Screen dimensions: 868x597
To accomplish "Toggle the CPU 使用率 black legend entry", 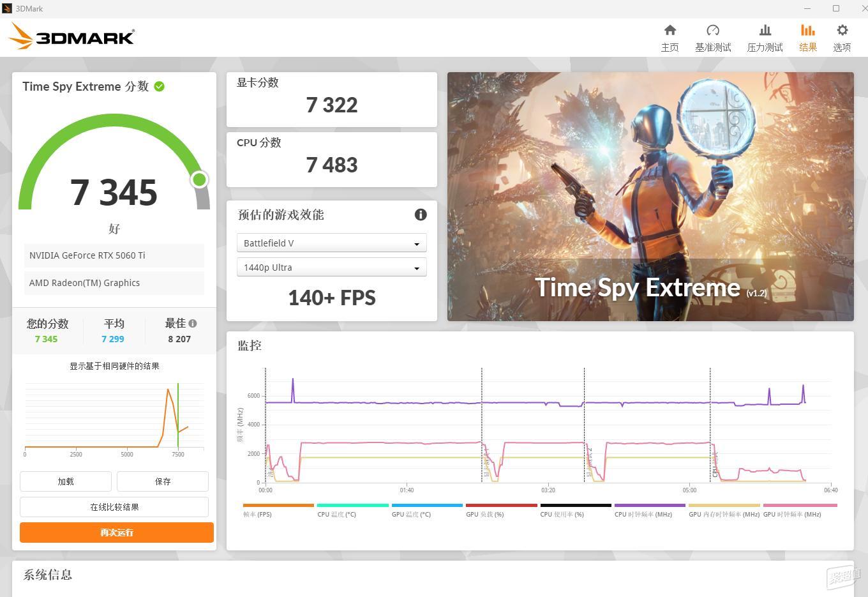I will tap(576, 510).
